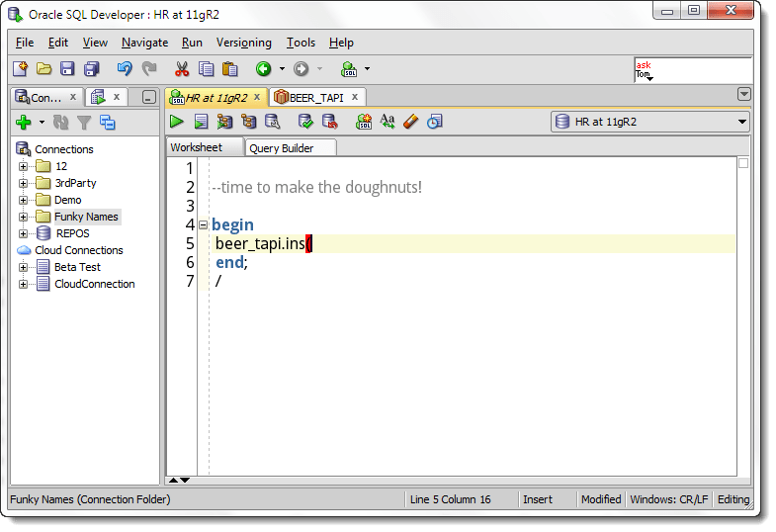Select the Connections panel tab

tap(46, 98)
